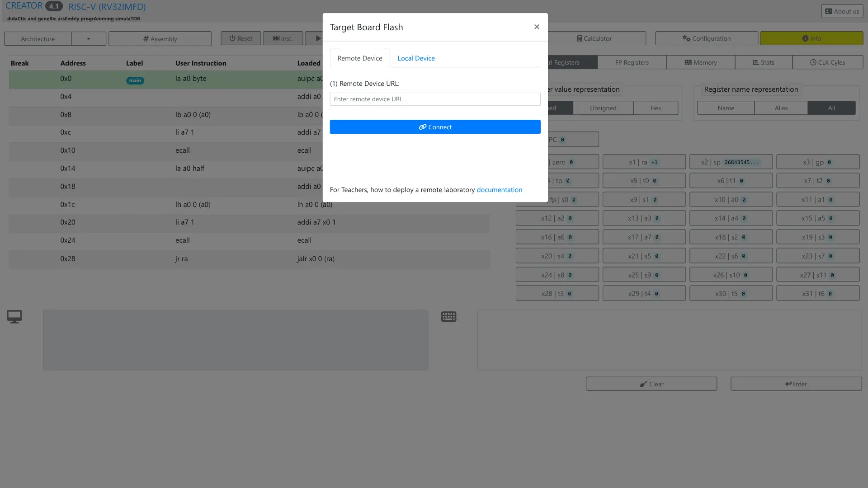Switch to the FP Registers view
The height and width of the screenshot is (488, 868).
632,62
